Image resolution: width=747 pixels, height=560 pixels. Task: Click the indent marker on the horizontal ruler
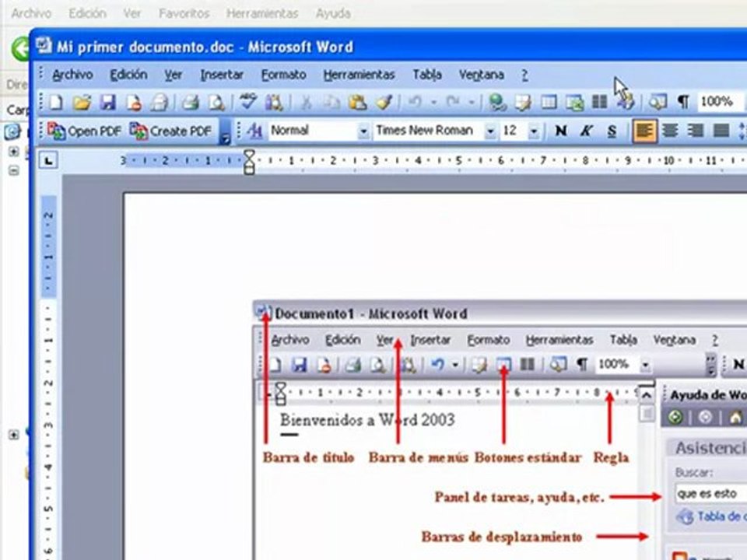(x=249, y=162)
